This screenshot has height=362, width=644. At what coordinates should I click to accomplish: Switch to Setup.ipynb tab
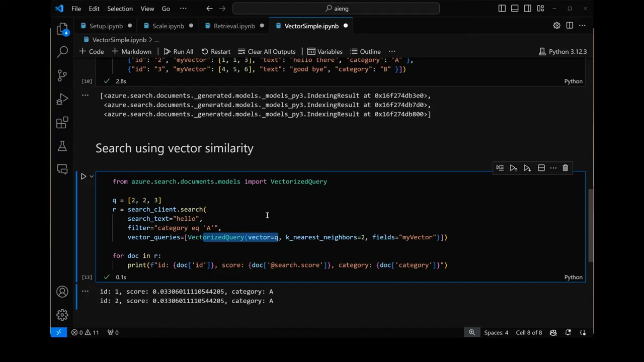(x=106, y=26)
